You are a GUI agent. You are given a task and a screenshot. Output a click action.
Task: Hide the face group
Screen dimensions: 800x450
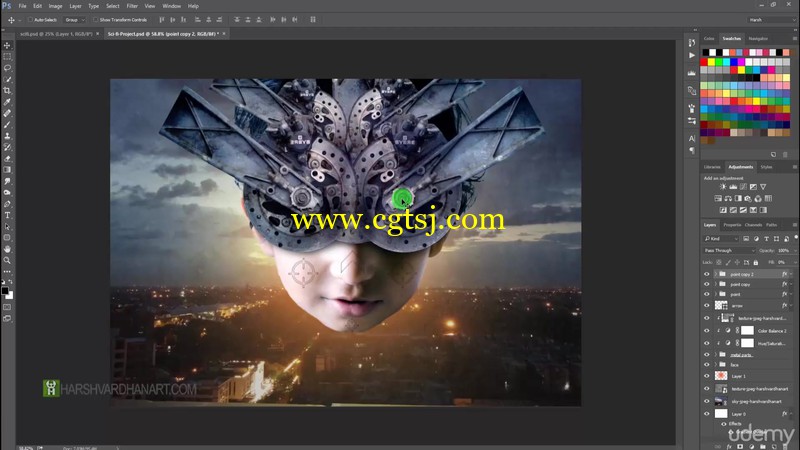(707, 365)
